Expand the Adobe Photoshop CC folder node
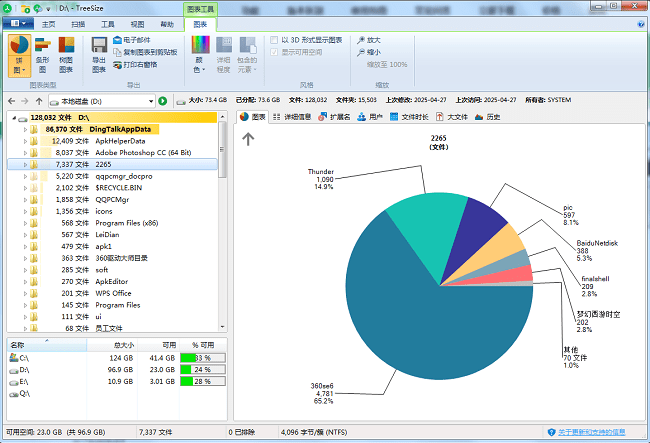The height and width of the screenshot is (443, 650). 24,152
